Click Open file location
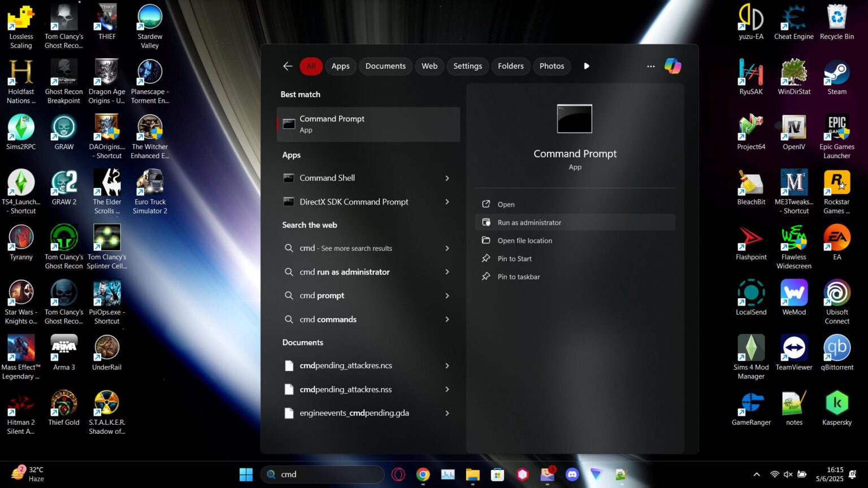 click(524, 241)
